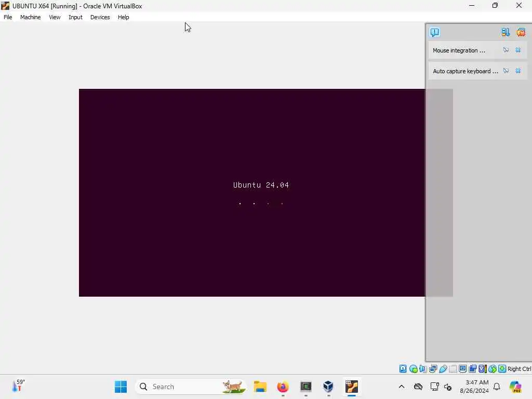Click the network status bar indicator
The width and height of the screenshot is (532, 399).
[433, 369]
